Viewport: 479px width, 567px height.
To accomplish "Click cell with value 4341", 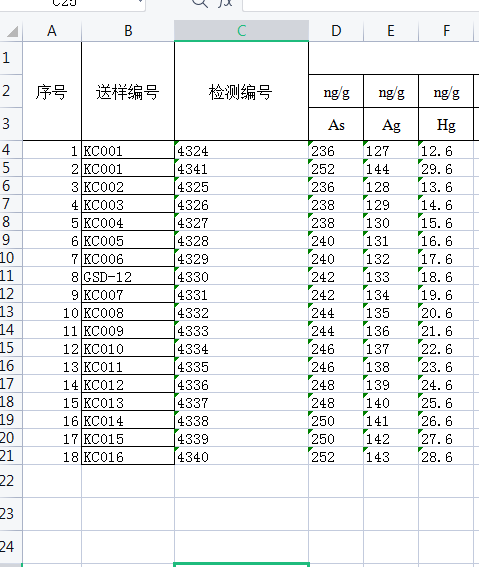I will point(241,168).
